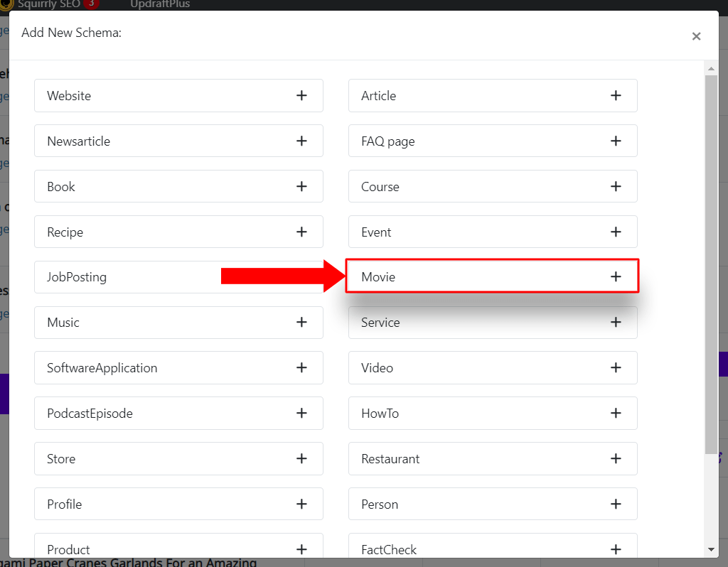This screenshot has width=728, height=567.
Task: Choose the Service schema type
Action: point(493,323)
